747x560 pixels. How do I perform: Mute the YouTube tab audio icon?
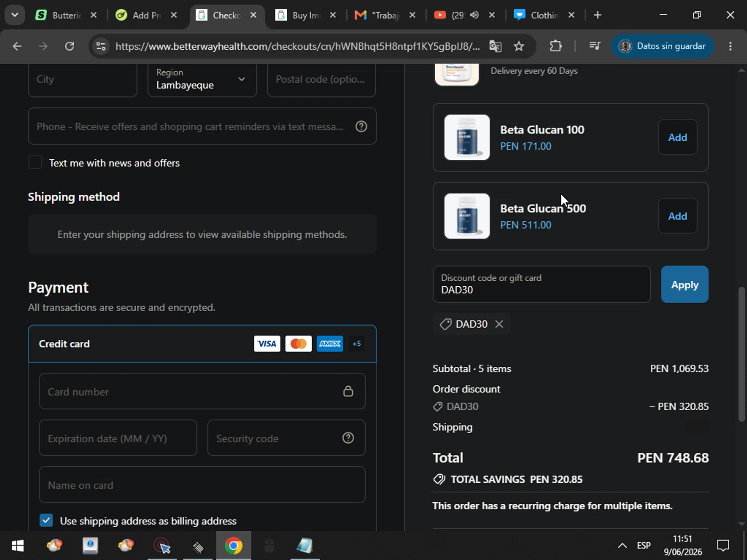[474, 15]
